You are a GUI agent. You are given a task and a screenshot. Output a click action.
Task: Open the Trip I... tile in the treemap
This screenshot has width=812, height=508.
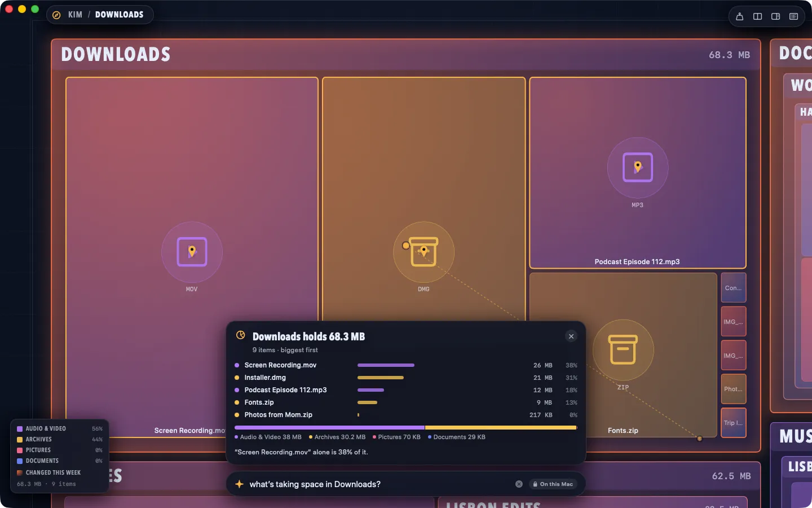[734, 423]
